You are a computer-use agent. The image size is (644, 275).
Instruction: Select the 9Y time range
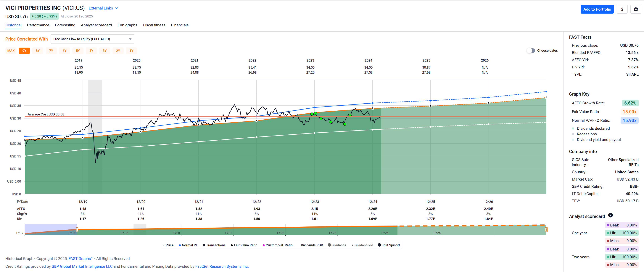24,51
